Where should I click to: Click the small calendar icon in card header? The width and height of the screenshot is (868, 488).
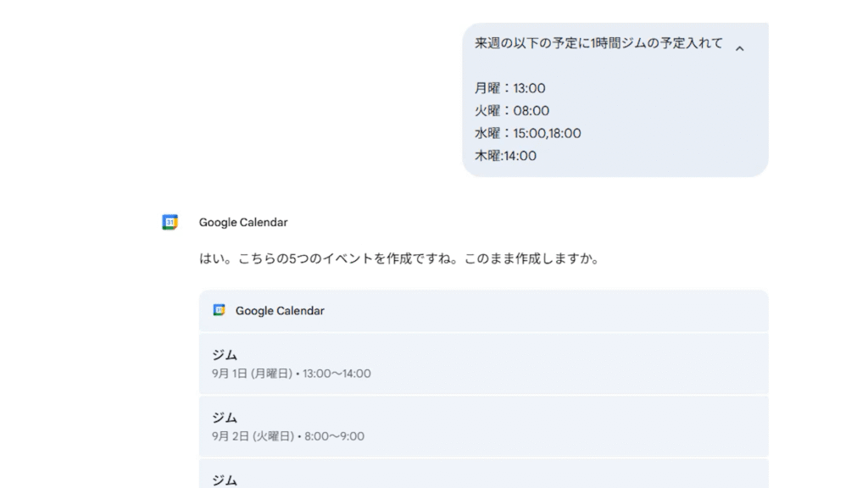coord(219,310)
